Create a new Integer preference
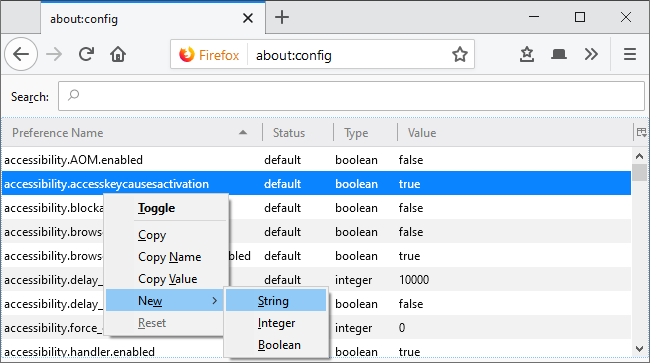Screen dimensions: 650x363 (276, 323)
